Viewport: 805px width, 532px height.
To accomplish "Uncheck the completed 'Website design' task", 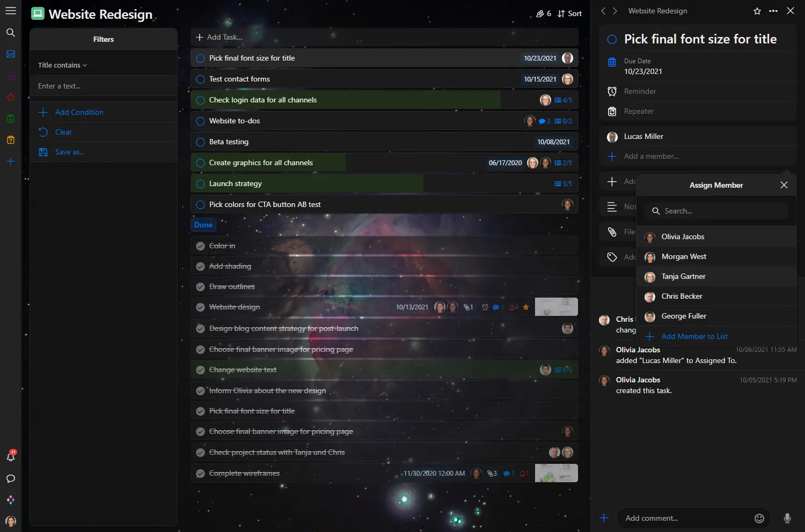I will tap(200, 307).
